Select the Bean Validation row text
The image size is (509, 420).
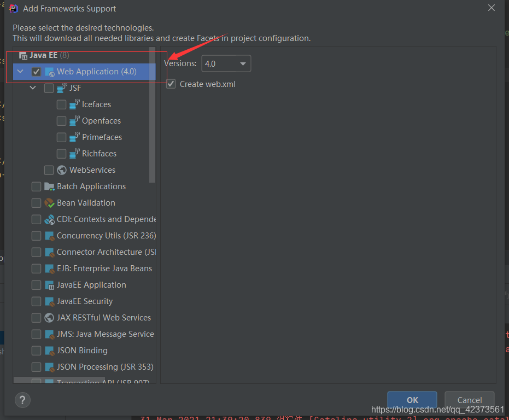click(86, 203)
